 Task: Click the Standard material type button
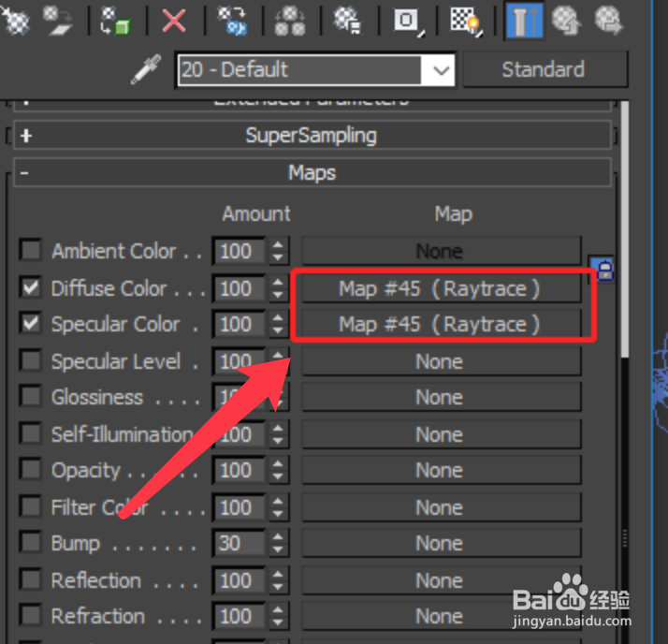click(x=545, y=69)
